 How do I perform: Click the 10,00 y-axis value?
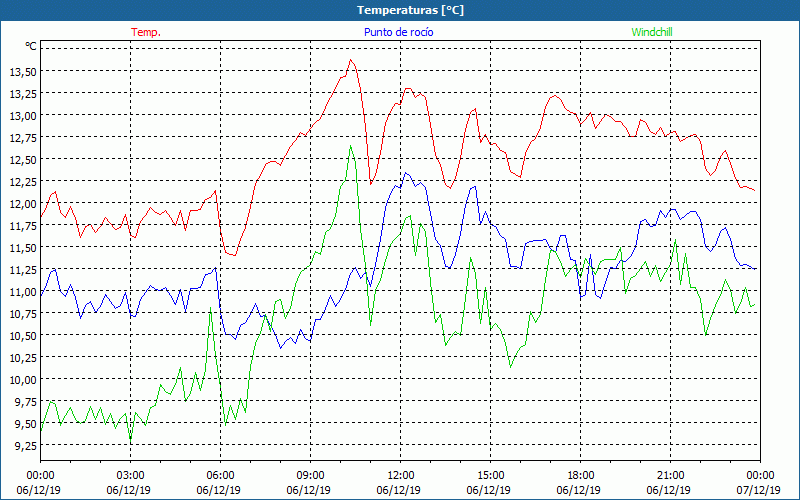(23, 380)
